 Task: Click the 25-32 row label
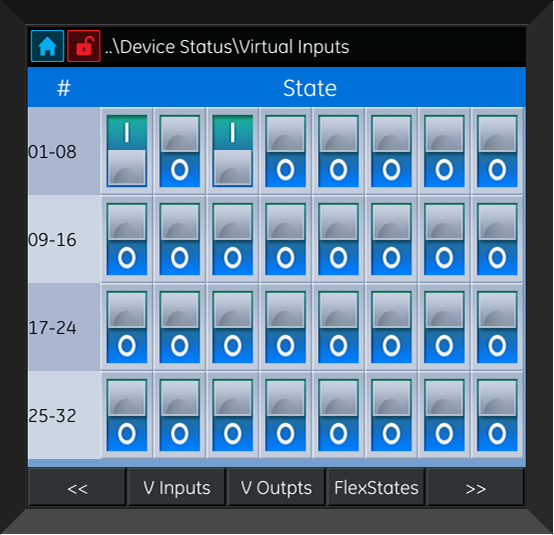click(x=52, y=416)
